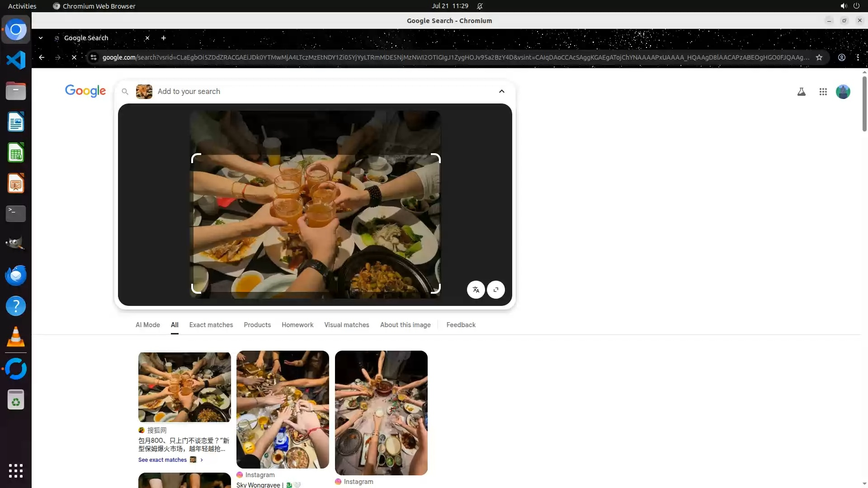
Task: Click the Google account profile avatar
Action: point(843,92)
